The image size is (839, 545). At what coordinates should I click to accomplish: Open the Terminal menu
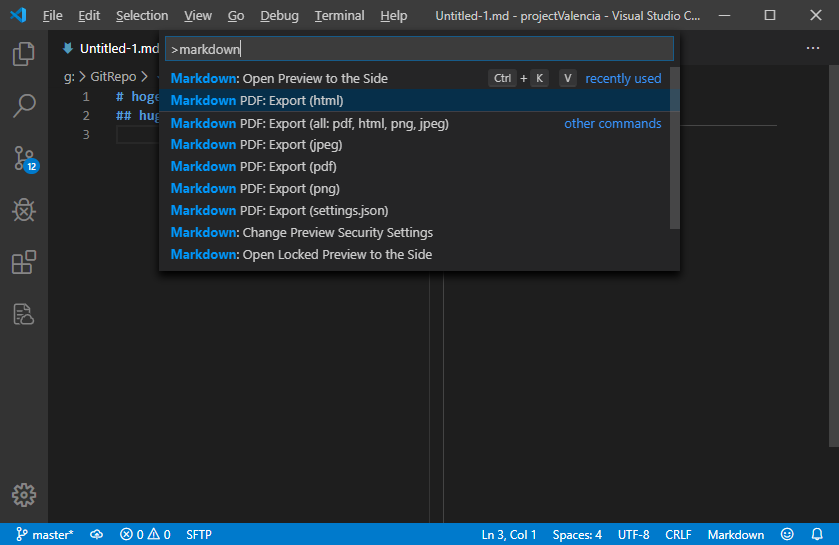(x=339, y=16)
